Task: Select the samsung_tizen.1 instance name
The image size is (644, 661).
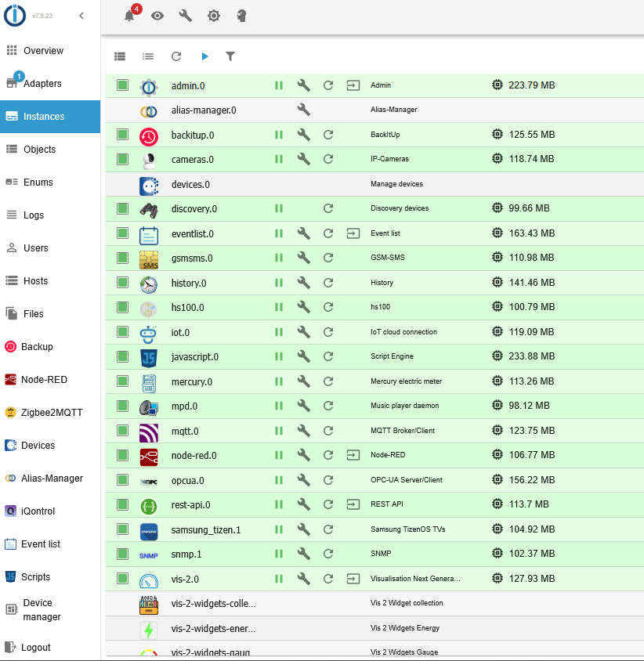Action: click(x=206, y=530)
